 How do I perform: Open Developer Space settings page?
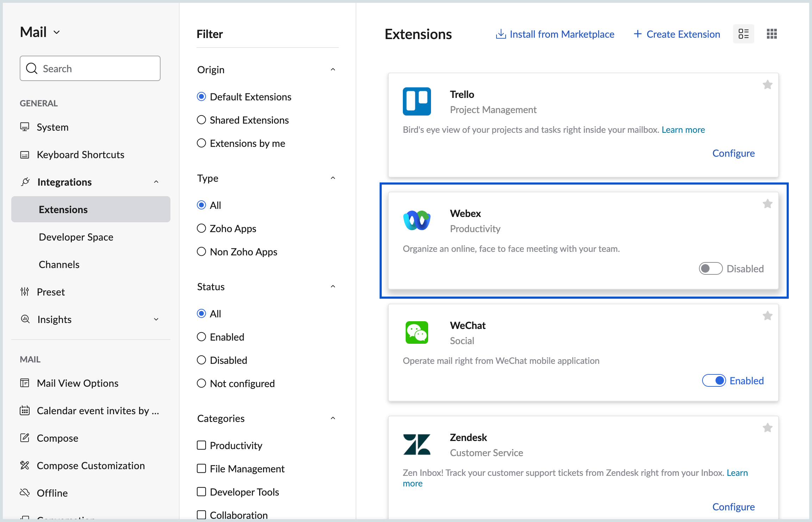[76, 237]
